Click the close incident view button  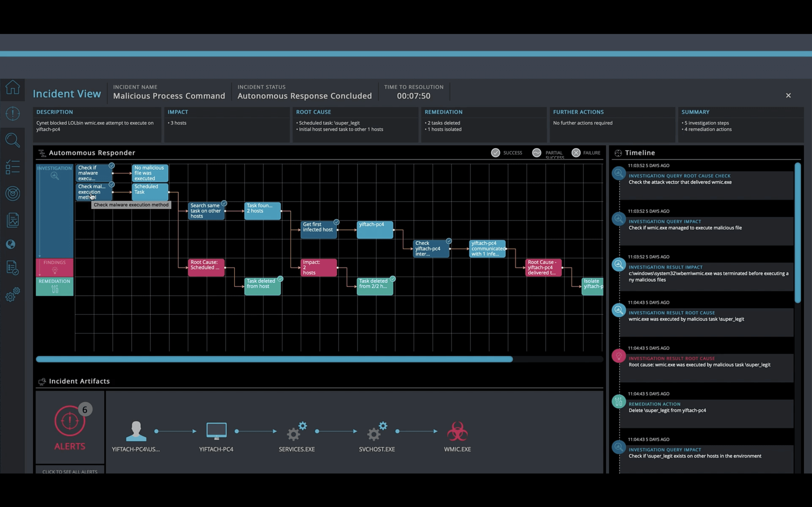point(789,95)
